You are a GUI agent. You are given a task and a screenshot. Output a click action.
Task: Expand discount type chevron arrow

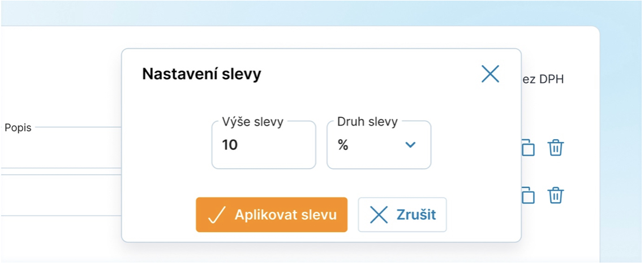pyautogui.click(x=411, y=145)
